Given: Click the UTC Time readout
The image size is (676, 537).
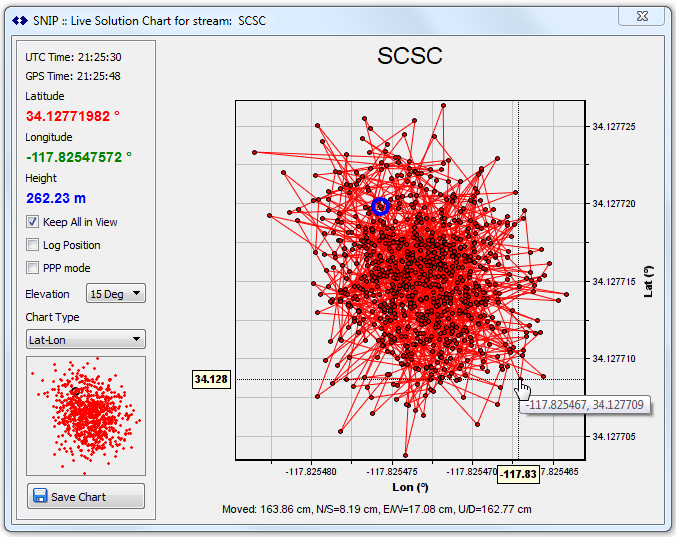Looking at the screenshot, I should pyautogui.click(x=73, y=57).
